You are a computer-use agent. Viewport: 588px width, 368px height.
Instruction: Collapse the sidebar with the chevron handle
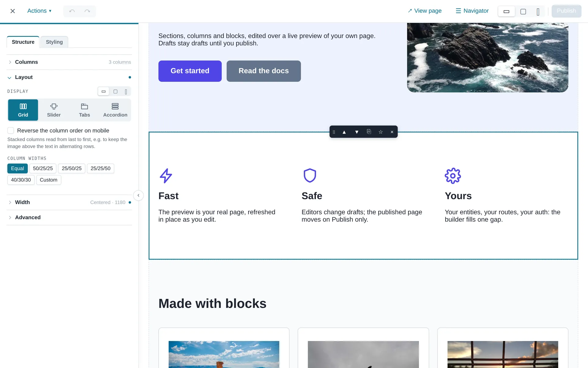tap(138, 195)
